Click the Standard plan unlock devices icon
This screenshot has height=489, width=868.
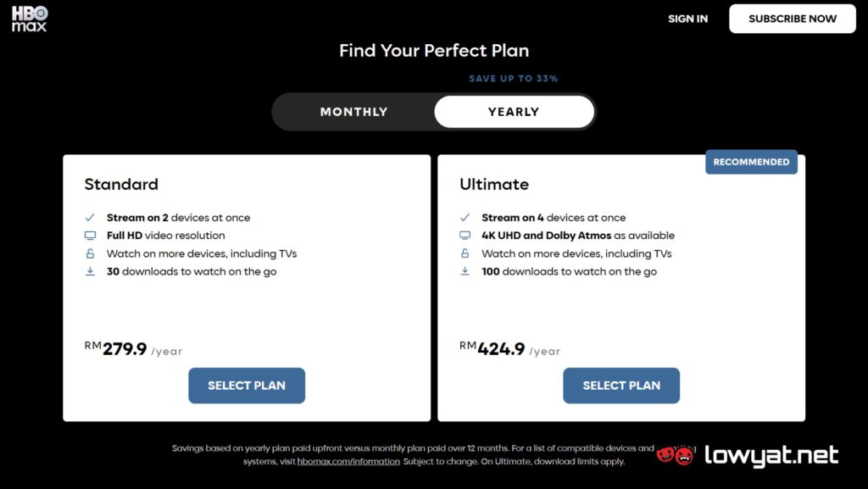[x=90, y=253]
